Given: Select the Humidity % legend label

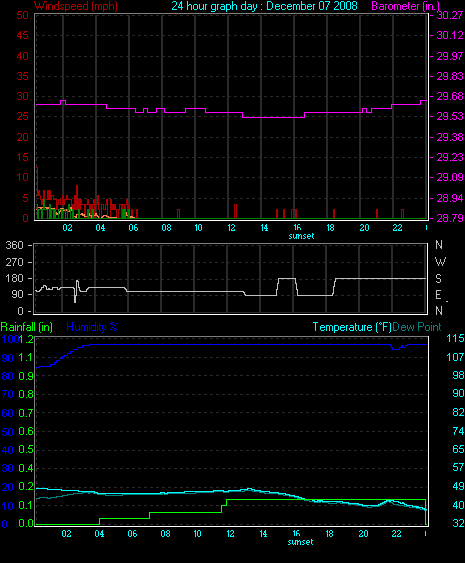Looking at the screenshot, I should click(x=92, y=327).
